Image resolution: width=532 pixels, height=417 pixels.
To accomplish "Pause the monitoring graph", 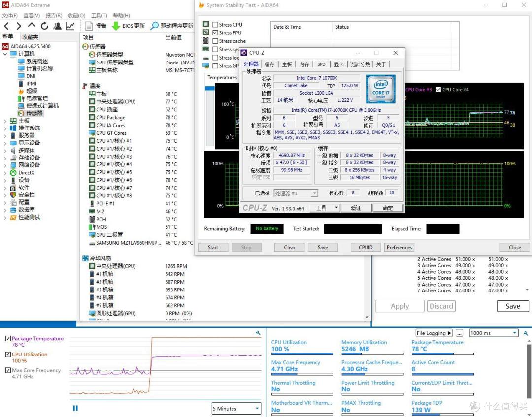I will [x=75, y=408].
